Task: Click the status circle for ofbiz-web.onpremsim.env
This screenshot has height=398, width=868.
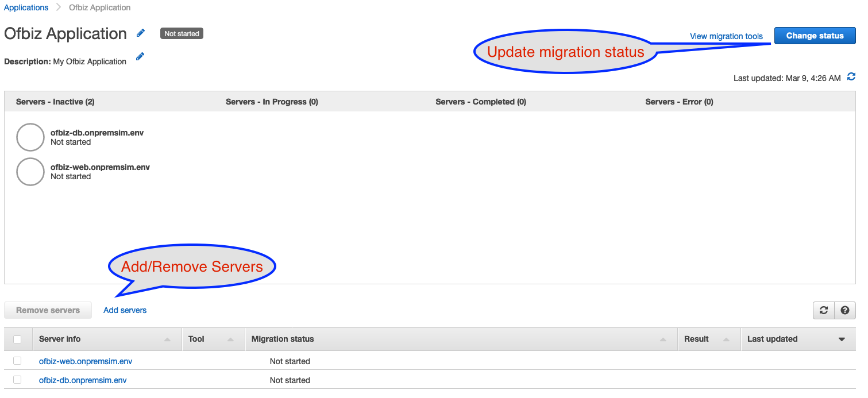Action: [x=30, y=171]
